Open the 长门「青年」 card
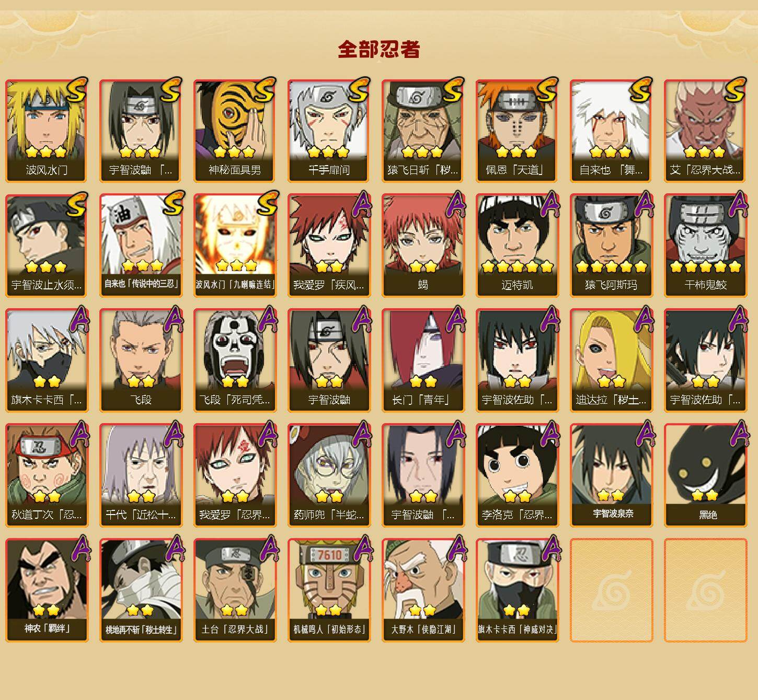 pyautogui.click(x=423, y=360)
